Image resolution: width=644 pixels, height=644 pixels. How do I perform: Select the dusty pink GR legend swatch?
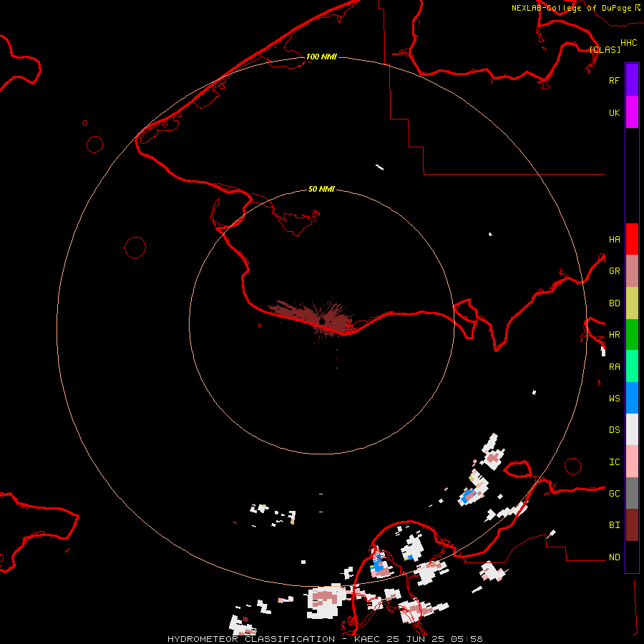(x=632, y=271)
